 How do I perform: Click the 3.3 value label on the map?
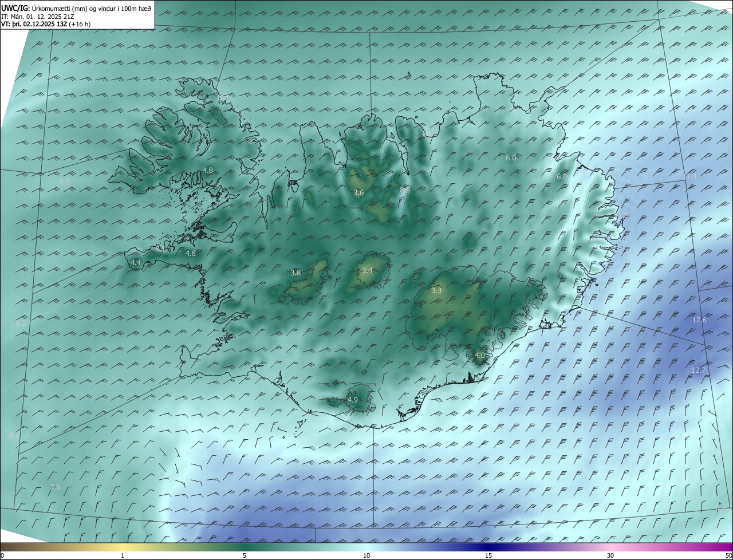click(x=436, y=291)
